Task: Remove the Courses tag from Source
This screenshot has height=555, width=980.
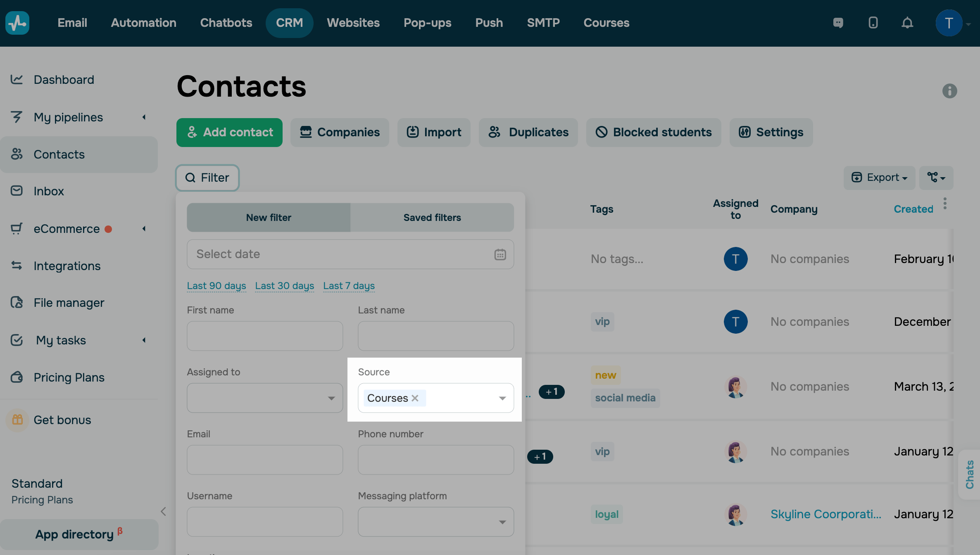Action: tap(415, 398)
